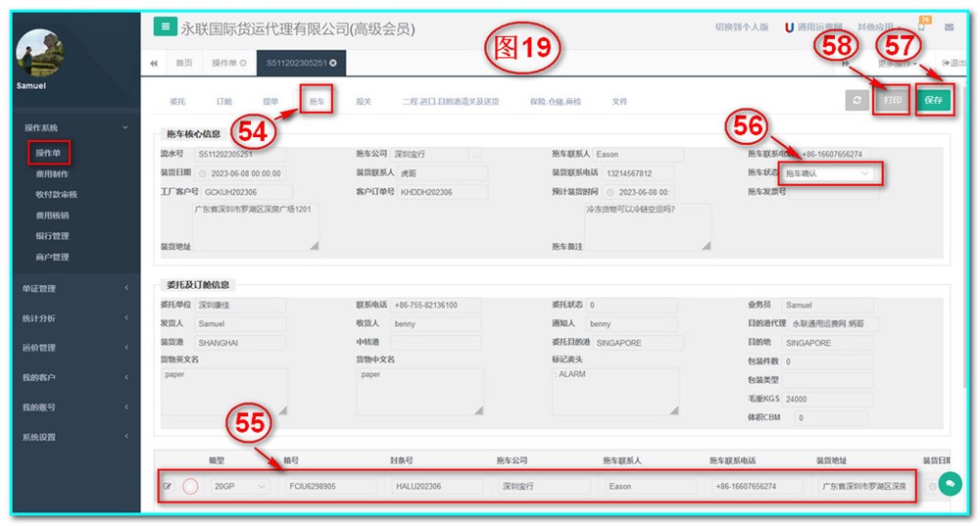Viewport: 980px width, 526px height.
Task: Expand the 统计分析 sidebar section
Action: [x=76, y=318]
